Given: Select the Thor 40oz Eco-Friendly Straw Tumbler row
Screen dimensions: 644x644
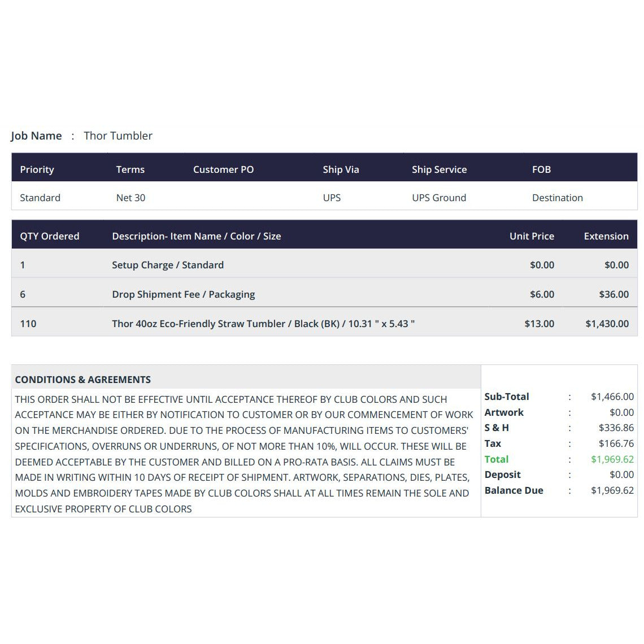Looking at the screenshot, I should pyautogui.click(x=324, y=324).
